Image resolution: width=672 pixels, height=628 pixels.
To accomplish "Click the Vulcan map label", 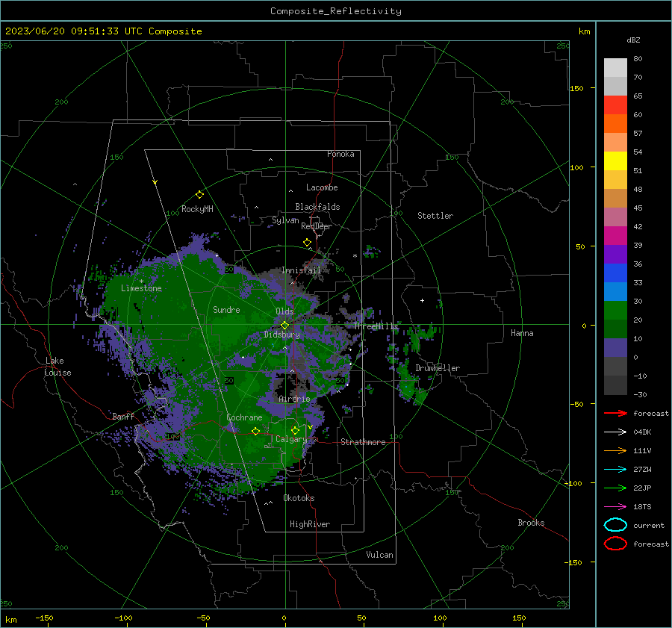I will point(379,554).
